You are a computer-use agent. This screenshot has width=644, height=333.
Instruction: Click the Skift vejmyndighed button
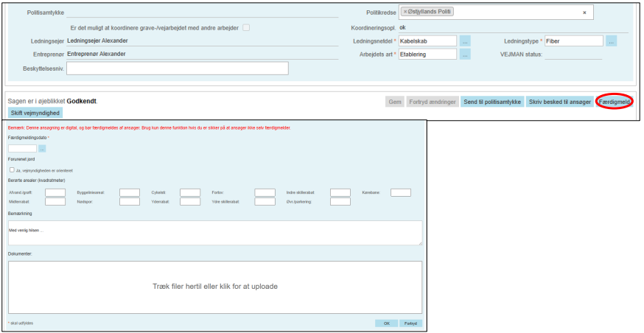[35, 113]
